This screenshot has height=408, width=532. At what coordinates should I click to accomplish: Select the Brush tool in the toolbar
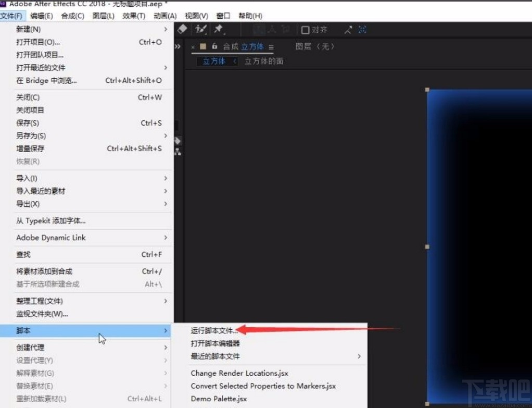click(199, 29)
